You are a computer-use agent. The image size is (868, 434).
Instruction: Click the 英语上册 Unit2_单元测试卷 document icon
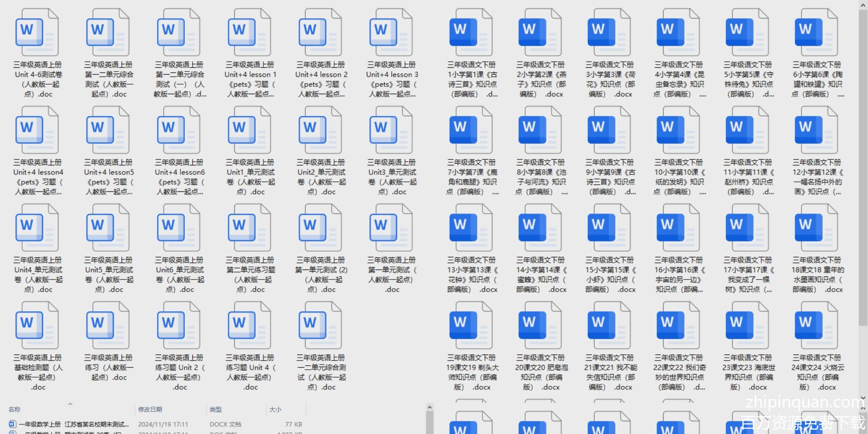pos(320,130)
